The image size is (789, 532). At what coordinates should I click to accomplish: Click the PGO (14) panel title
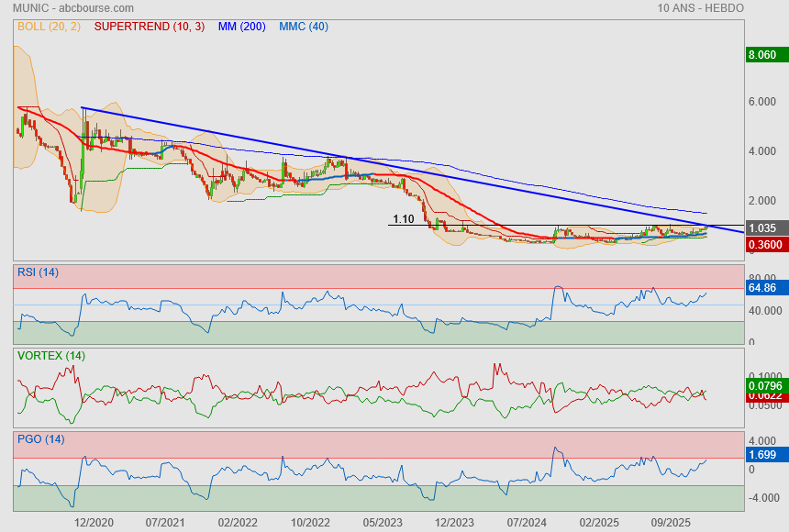tap(40, 439)
